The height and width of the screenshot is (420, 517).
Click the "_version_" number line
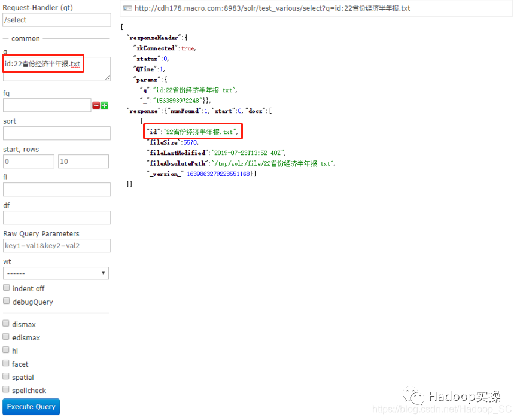click(202, 174)
